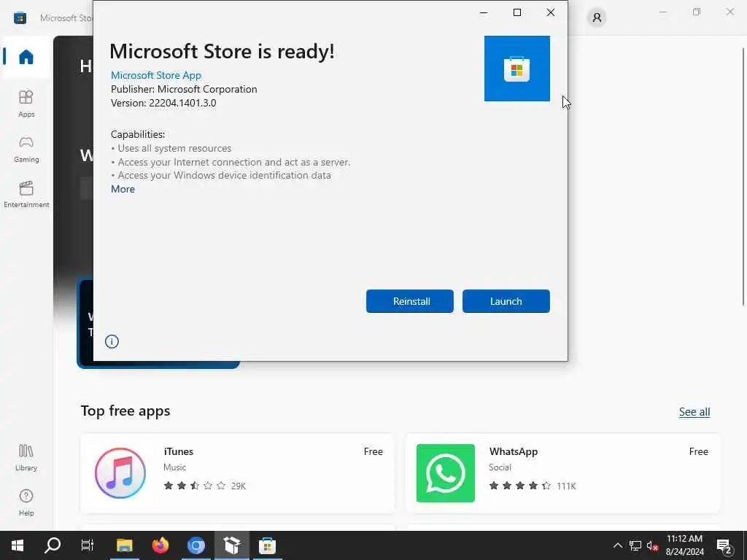Click the Store window vertical scrollbar
Screen dimensions: 747x560
coord(743,176)
